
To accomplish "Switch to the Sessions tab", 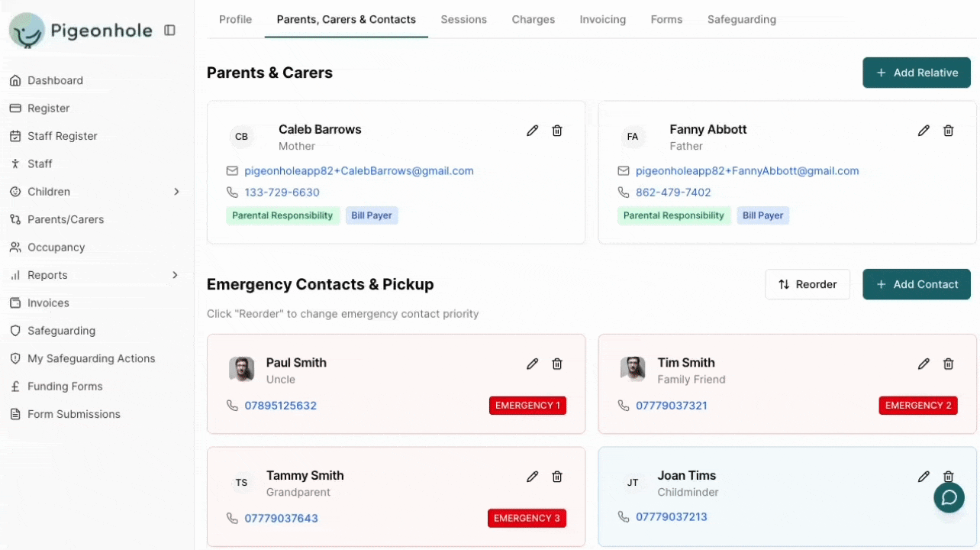I will click(463, 19).
